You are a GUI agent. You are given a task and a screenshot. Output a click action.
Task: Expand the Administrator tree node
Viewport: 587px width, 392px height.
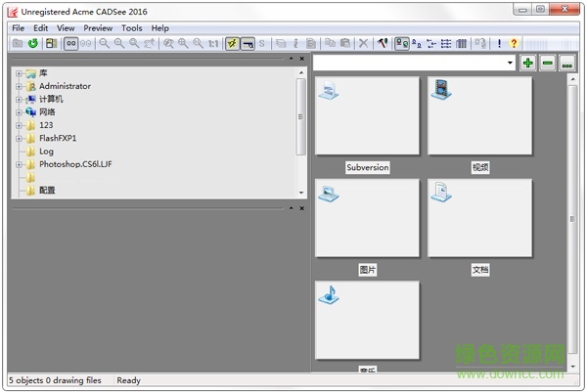[x=19, y=86]
